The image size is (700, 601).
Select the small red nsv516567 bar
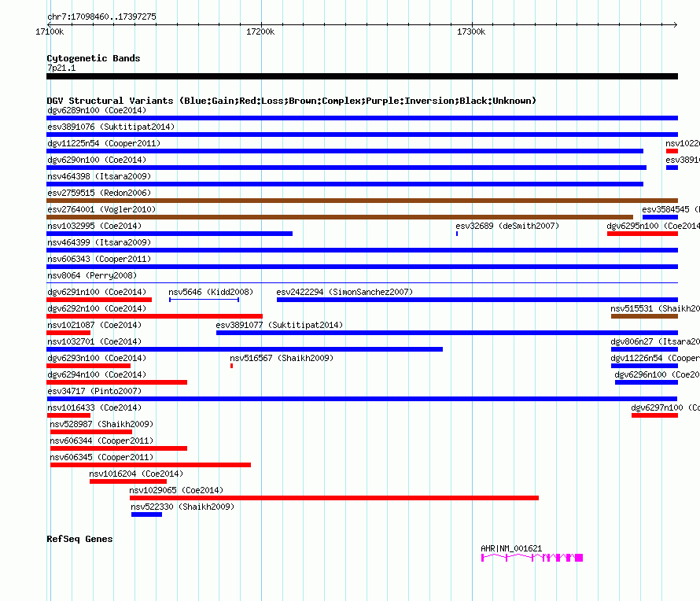[232, 366]
